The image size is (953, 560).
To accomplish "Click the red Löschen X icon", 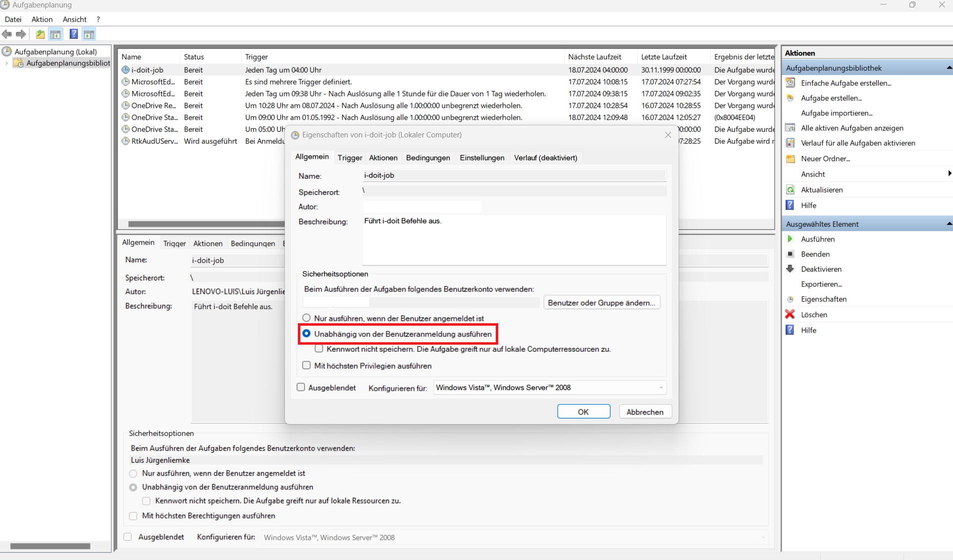I will pos(790,315).
